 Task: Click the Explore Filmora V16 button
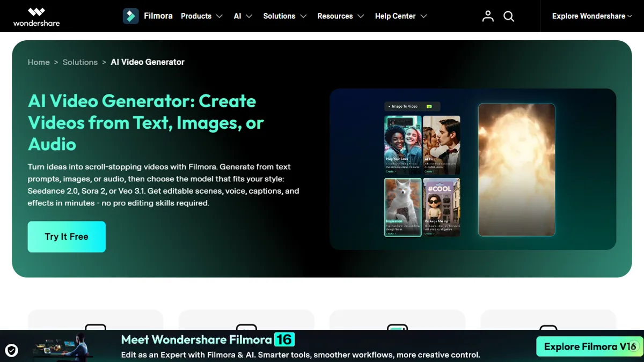[590, 346]
